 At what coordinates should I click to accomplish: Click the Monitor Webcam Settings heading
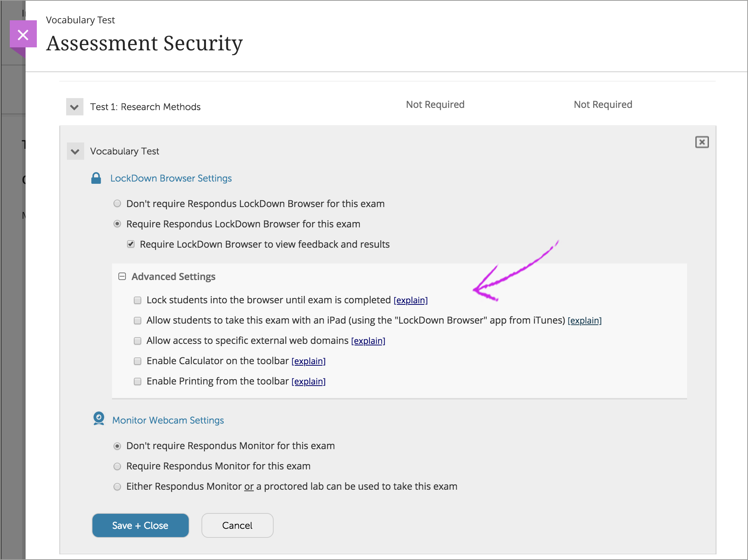pyautogui.click(x=168, y=420)
